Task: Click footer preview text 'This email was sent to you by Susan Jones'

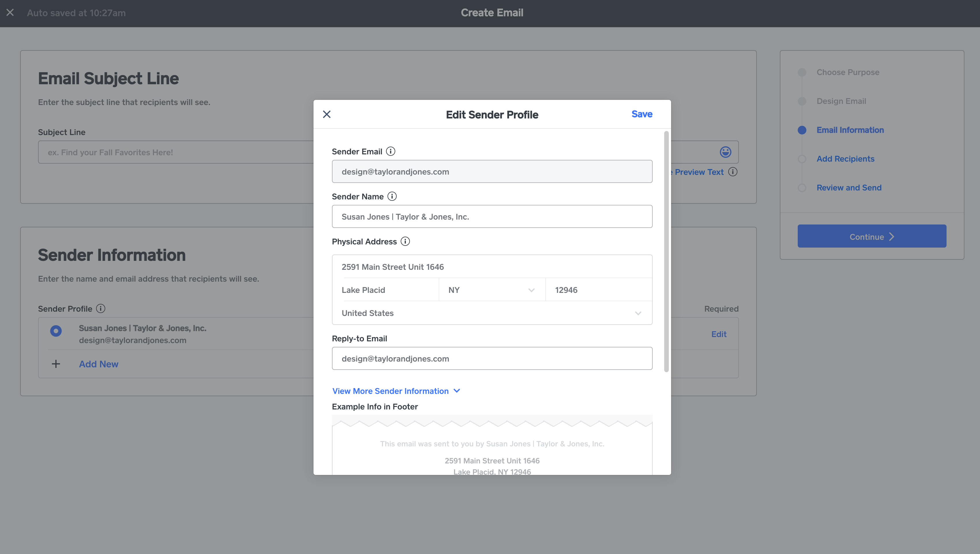Action: point(492,444)
